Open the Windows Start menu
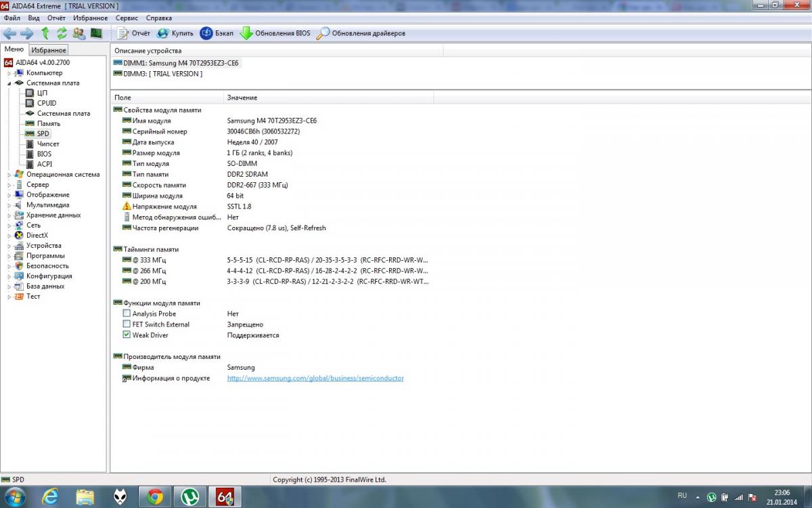The height and width of the screenshot is (508, 812). pyautogui.click(x=15, y=497)
